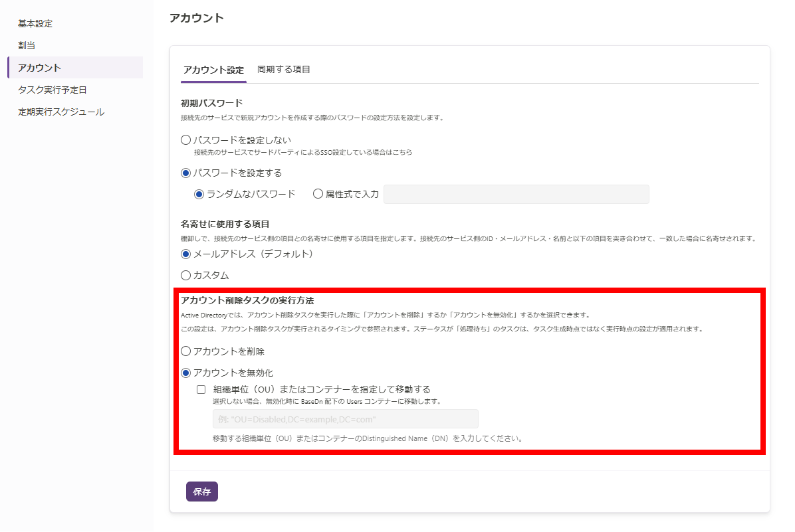This screenshot has height=532, width=795.
Task: Switch to the 同期する項目 tab
Action: pyautogui.click(x=284, y=70)
